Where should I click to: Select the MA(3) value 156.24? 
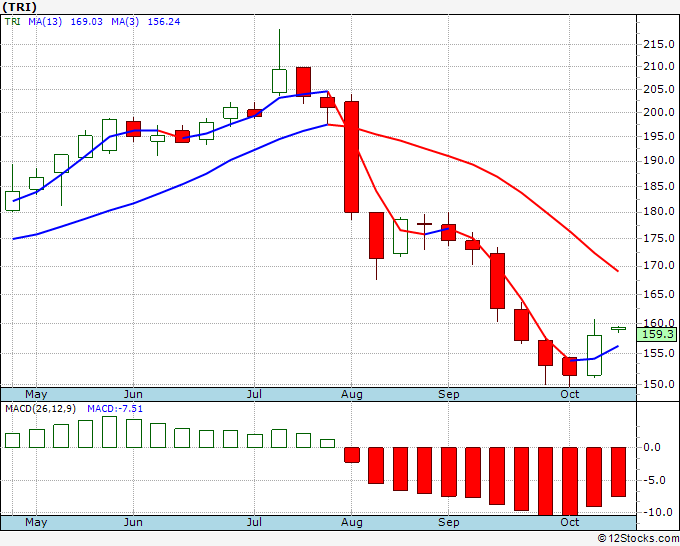point(163,22)
